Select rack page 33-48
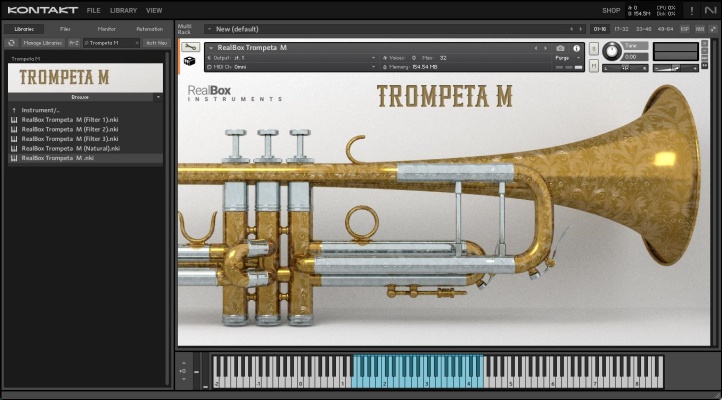This screenshot has height=400, width=722. pos(643,29)
